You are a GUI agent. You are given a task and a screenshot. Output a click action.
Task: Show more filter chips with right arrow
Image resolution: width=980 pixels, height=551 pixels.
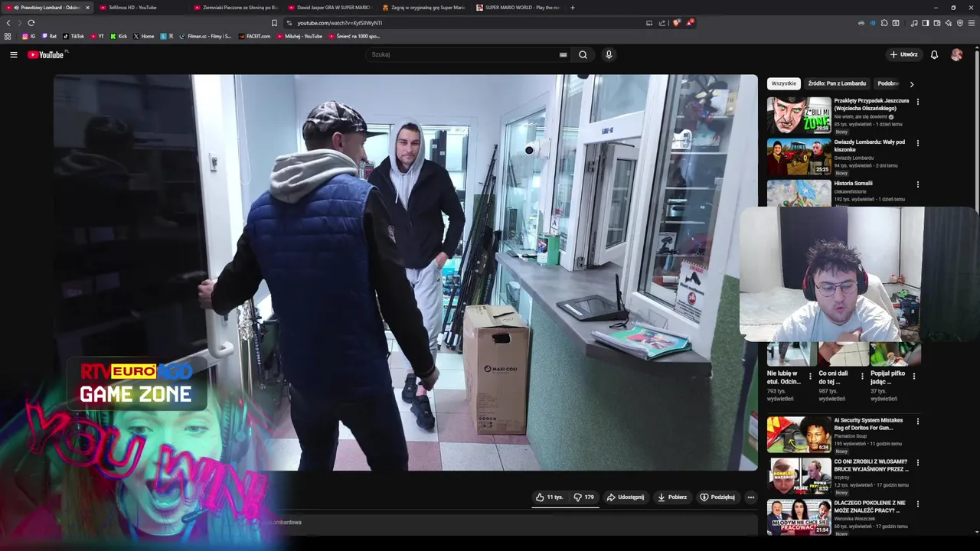click(911, 84)
